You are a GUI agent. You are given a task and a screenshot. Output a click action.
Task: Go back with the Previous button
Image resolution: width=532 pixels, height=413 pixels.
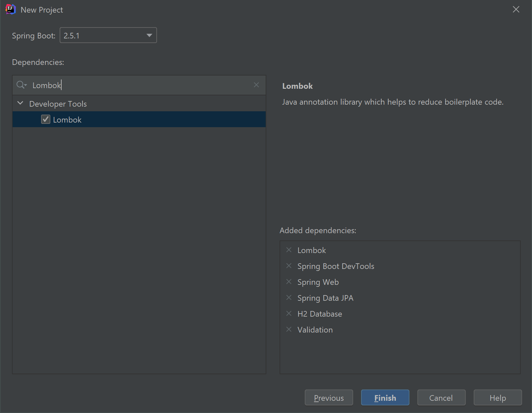pyautogui.click(x=329, y=398)
